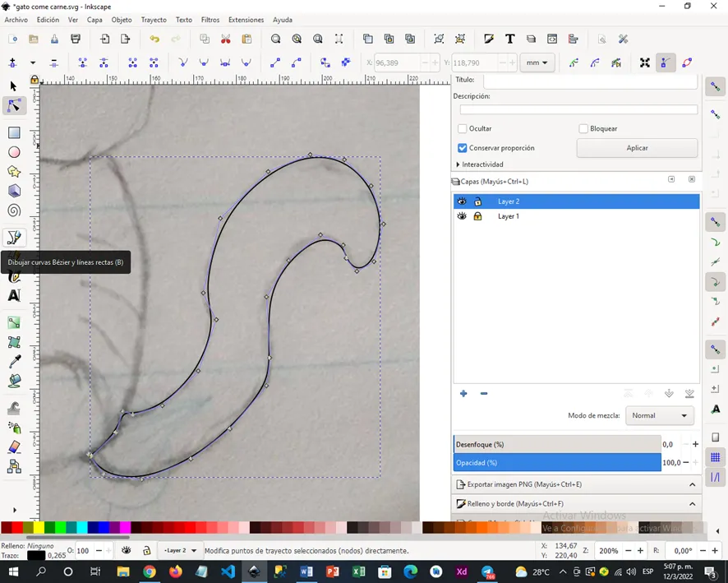728x583 pixels.
Task: Open the Capa menu
Action: [x=94, y=20]
